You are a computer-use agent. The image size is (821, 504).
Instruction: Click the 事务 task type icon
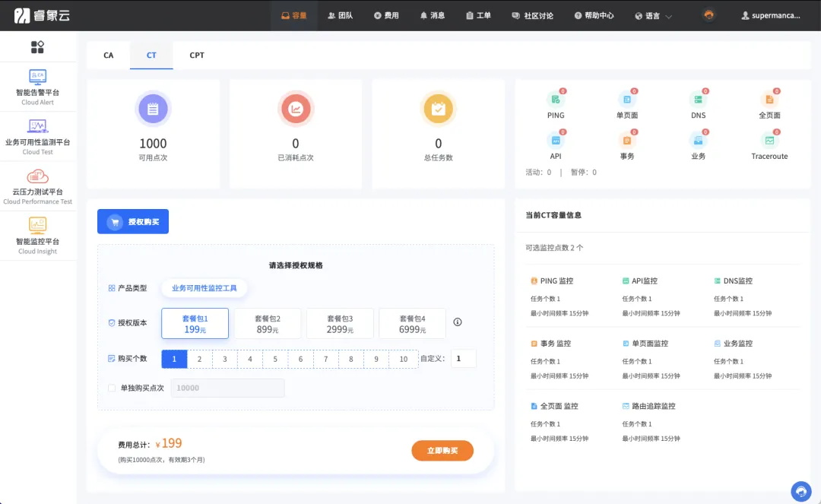[x=626, y=141]
